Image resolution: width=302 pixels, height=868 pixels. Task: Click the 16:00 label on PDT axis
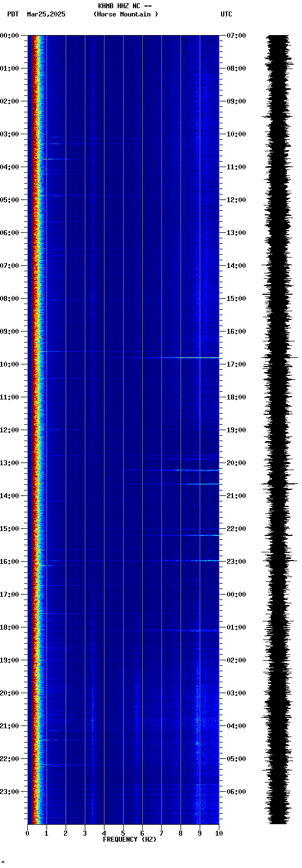(x=9, y=562)
